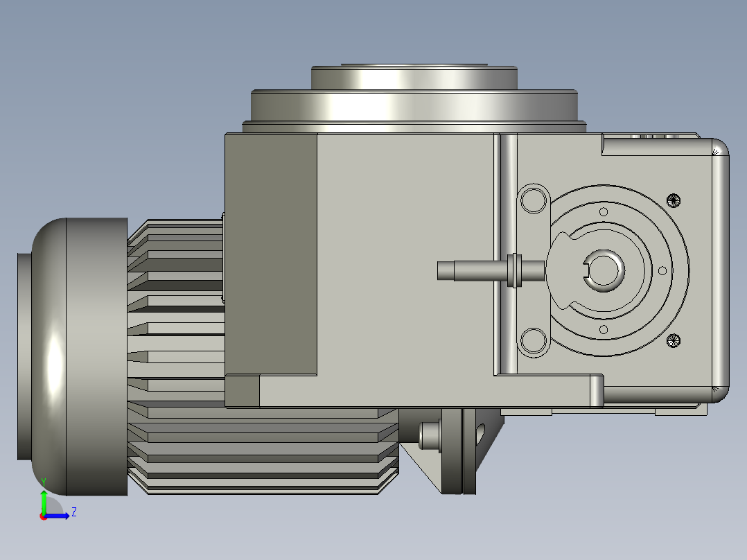Select the lower left round boss hole beside the cover
This screenshot has height=560, width=747.
[x=534, y=340]
